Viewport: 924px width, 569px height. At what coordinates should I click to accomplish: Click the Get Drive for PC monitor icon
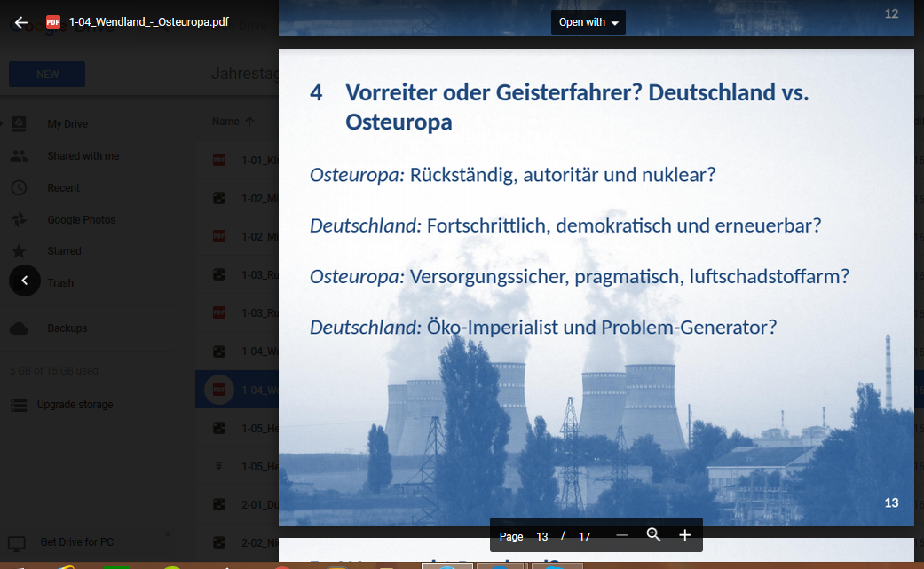[17, 543]
